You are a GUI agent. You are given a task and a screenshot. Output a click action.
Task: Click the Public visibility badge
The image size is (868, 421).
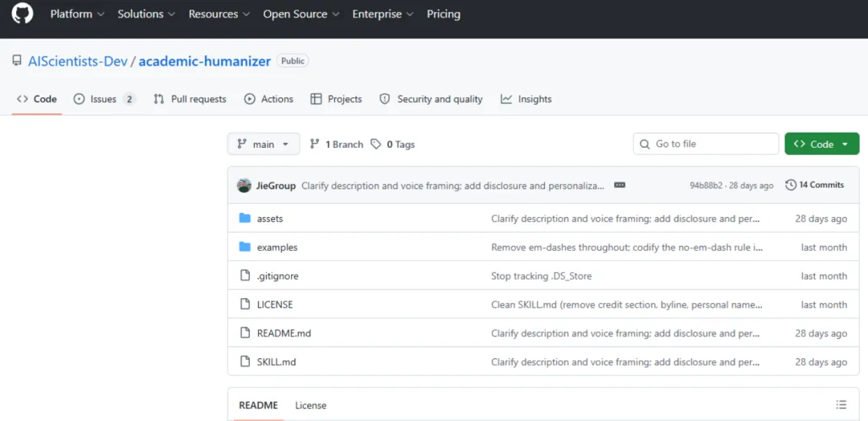[293, 61]
